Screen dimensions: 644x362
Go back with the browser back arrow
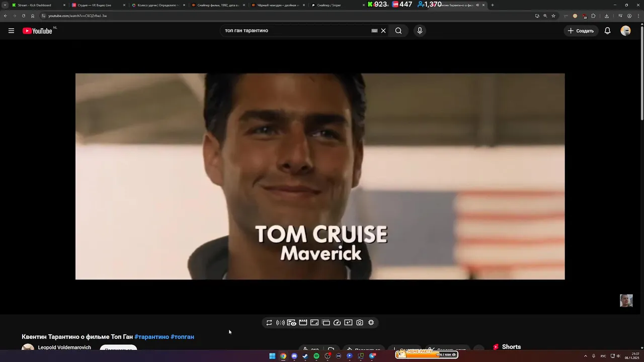coord(6,16)
